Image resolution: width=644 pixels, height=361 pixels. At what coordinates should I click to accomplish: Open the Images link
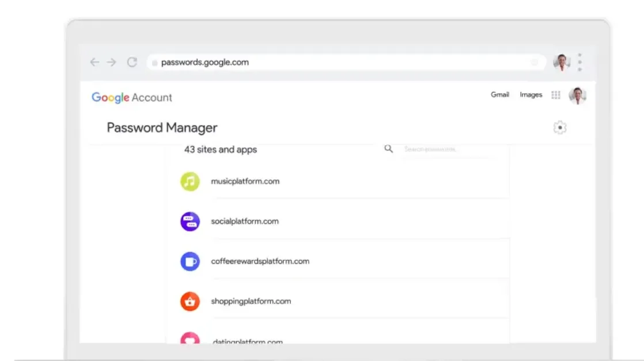531,95
